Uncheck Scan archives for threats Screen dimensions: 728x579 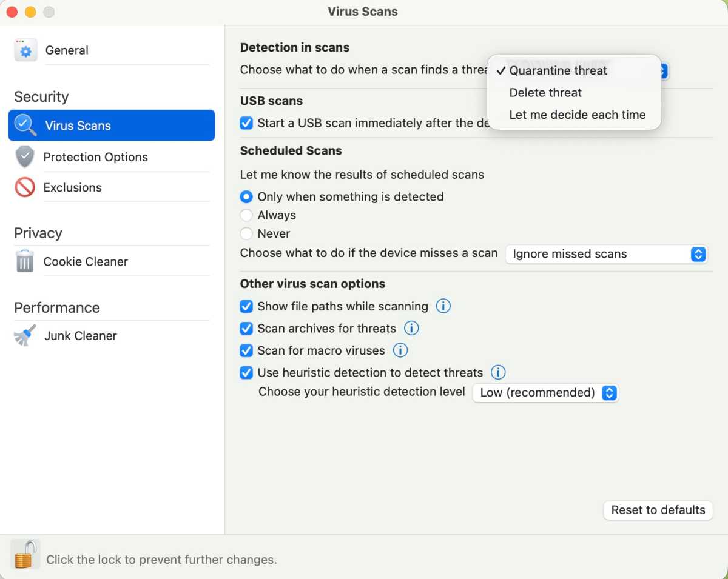click(x=246, y=329)
